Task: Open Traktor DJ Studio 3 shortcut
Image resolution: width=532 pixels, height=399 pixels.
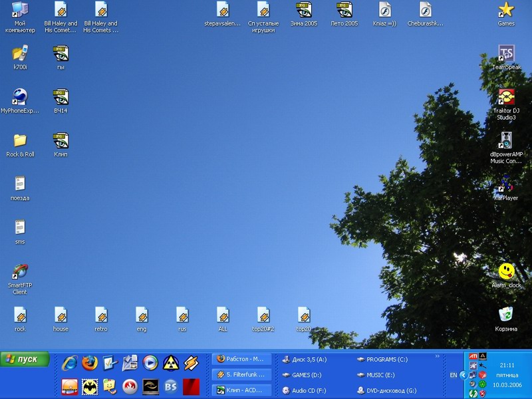Action: click(x=506, y=97)
